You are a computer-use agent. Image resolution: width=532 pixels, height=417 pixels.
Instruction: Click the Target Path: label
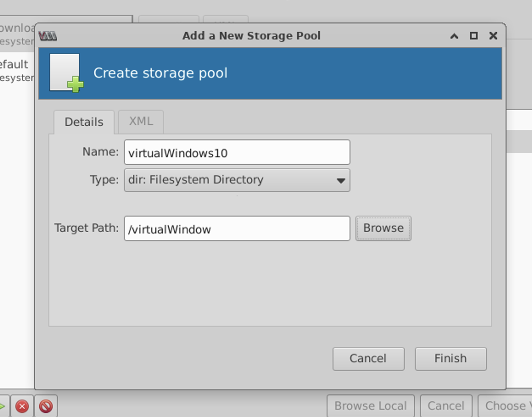coord(87,228)
